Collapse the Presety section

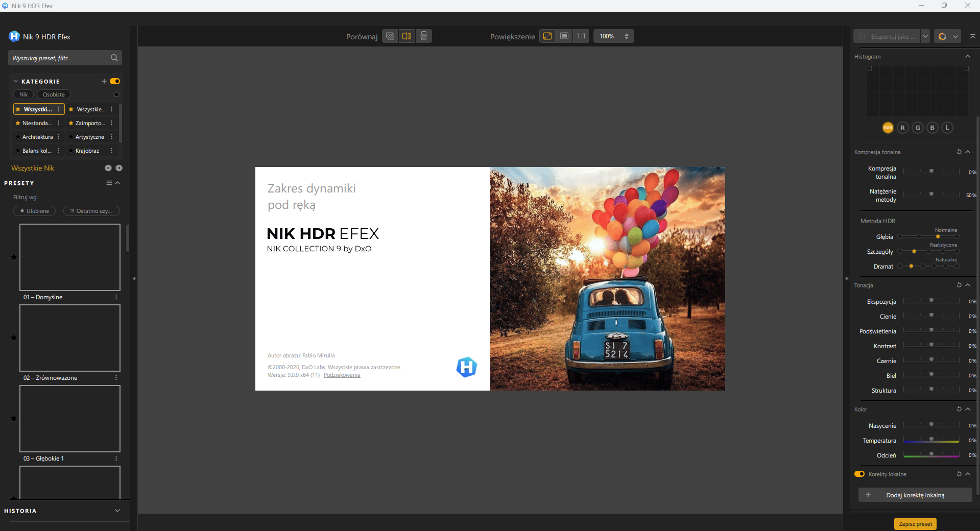pos(118,183)
